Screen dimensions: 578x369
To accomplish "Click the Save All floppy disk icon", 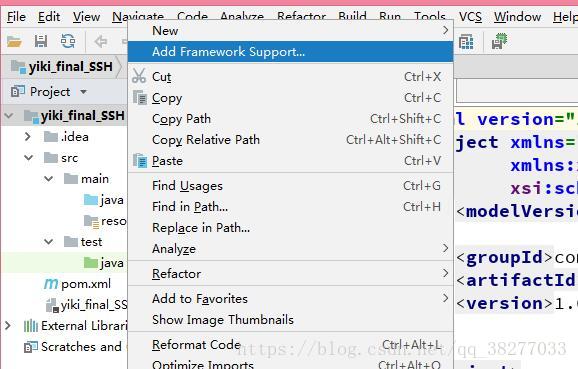I will pyautogui.click(x=41, y=41).
